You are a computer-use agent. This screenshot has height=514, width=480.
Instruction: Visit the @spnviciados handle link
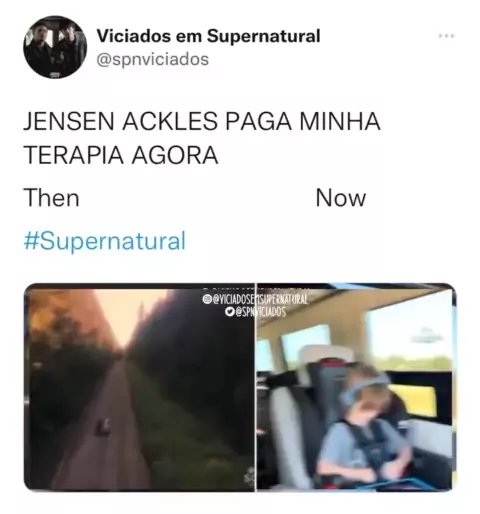click(152, 59)
